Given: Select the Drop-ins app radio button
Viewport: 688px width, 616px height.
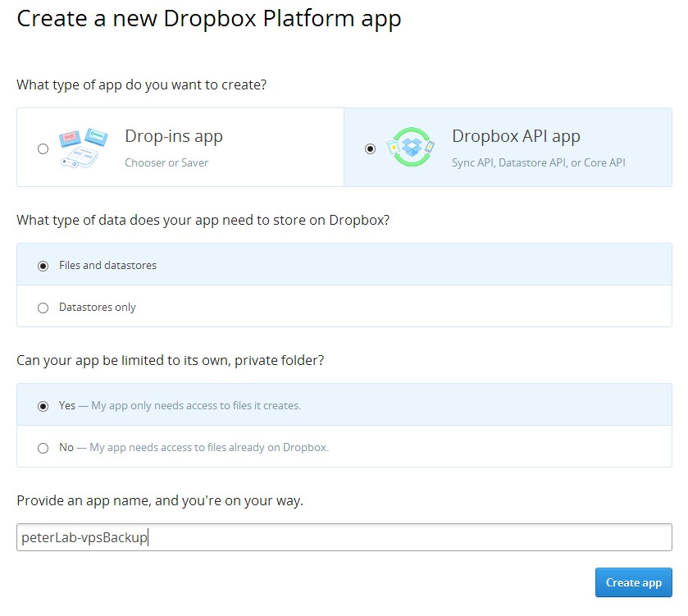Looking at the screenshot, I should click(x=43, y=148).
